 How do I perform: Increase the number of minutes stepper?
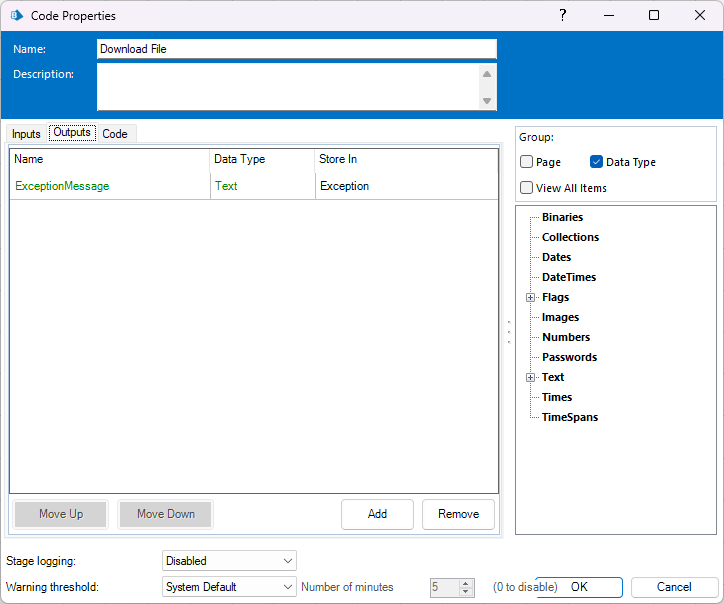(x=465, y=583)
